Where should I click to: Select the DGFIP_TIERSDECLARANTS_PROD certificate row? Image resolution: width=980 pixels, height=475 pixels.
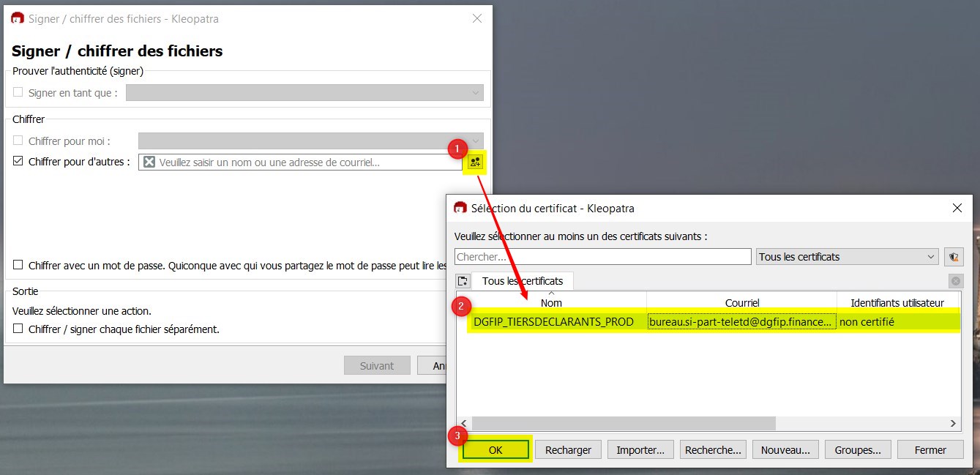[x=553, y=322]
